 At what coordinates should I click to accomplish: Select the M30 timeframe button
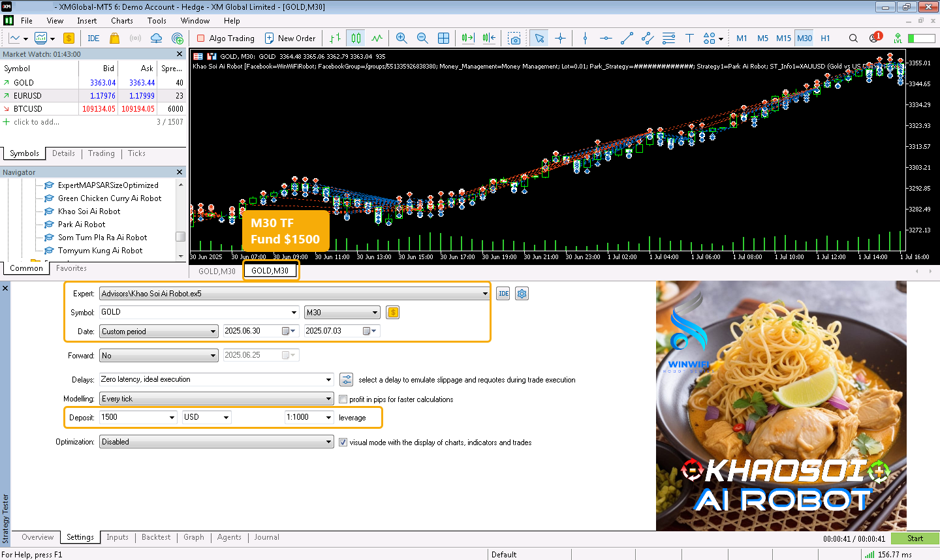[x=804, y=39]
